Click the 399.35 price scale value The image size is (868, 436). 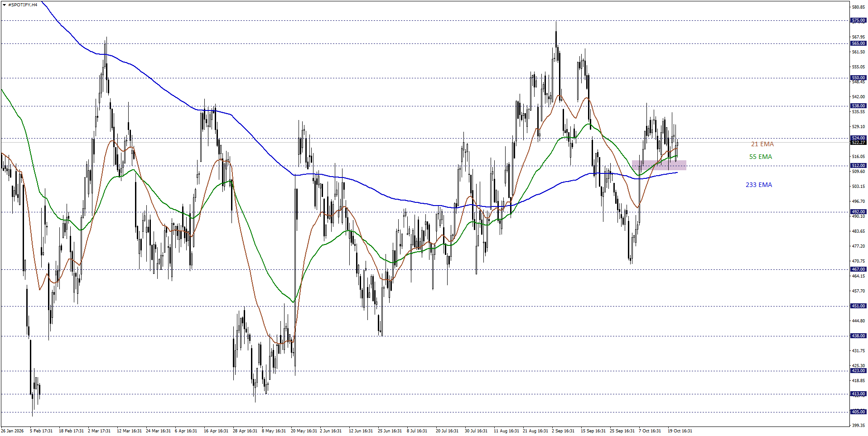click(x=859, y=426)
